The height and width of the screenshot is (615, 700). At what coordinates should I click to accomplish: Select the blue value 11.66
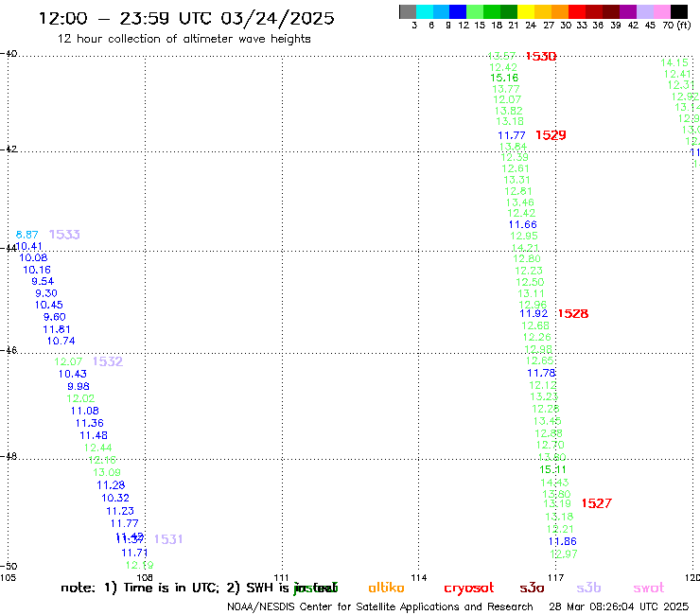click(522, 224)
